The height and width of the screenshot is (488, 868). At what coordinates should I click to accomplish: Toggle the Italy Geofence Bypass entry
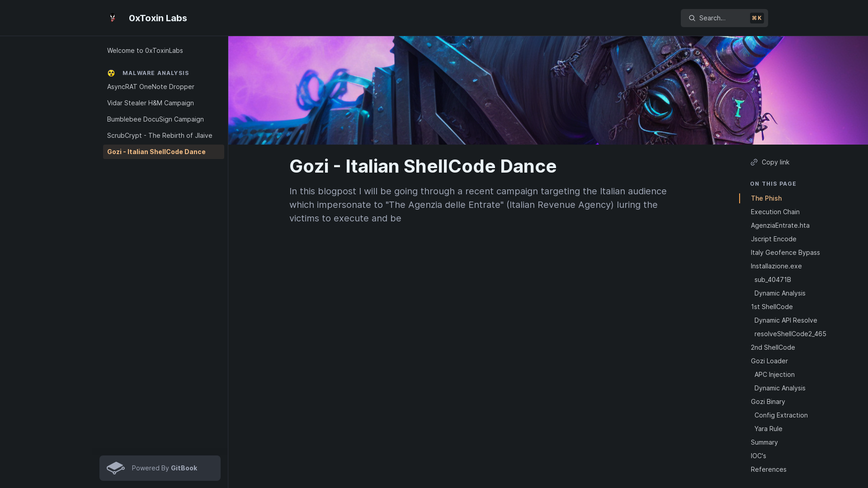785,252
